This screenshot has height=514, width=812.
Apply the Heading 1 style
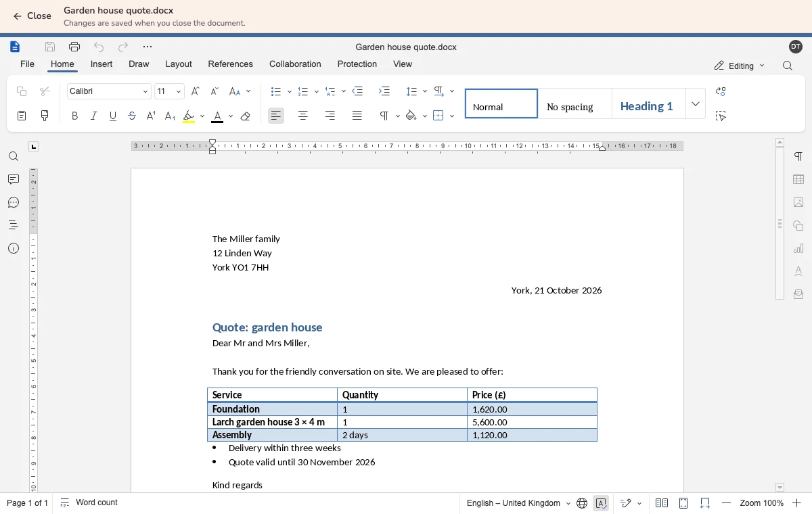[649, 104]
